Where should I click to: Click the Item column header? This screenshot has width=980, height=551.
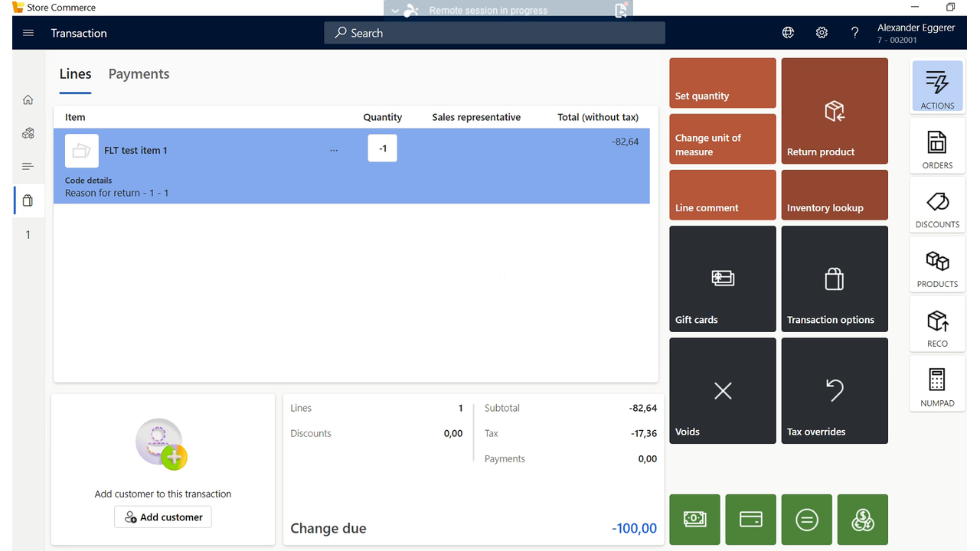click(75, 117)
